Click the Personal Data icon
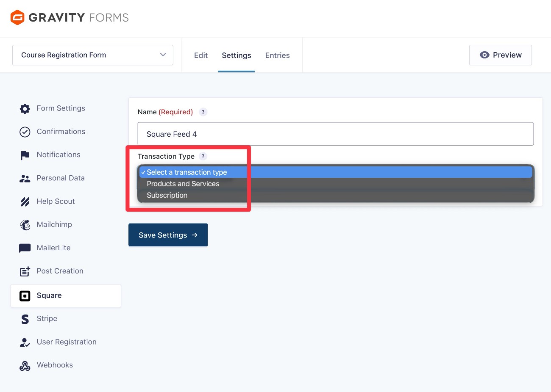The image size is (551, 392). (x=25, y=178)
